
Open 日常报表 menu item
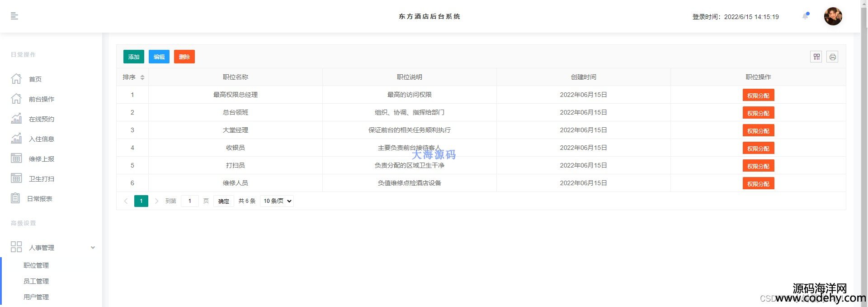coord(40,199)
